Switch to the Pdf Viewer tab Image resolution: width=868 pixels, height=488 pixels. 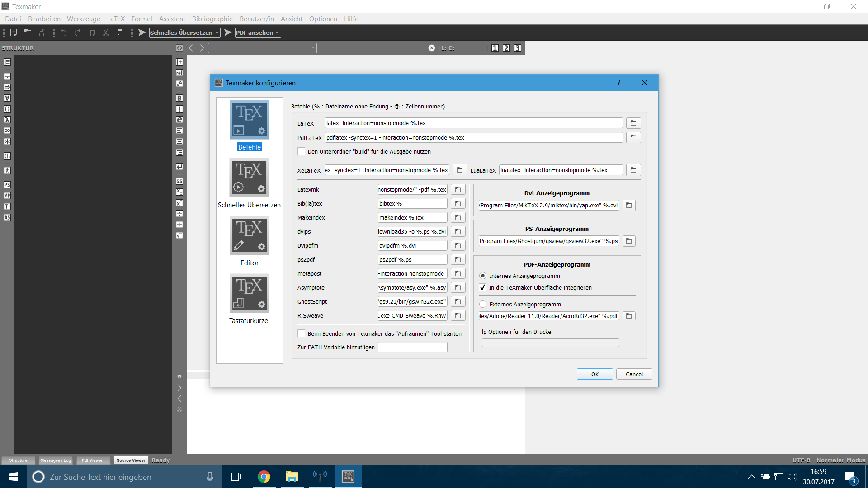92,460
